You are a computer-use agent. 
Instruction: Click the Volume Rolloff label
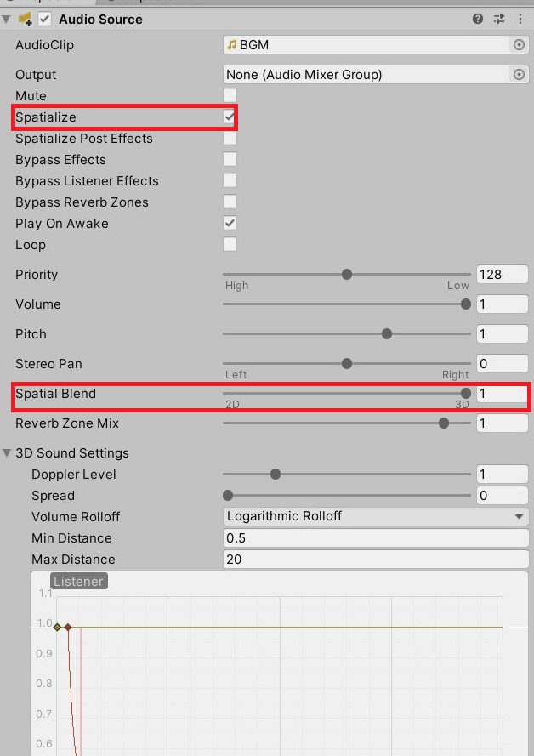[x=76, y=516]
